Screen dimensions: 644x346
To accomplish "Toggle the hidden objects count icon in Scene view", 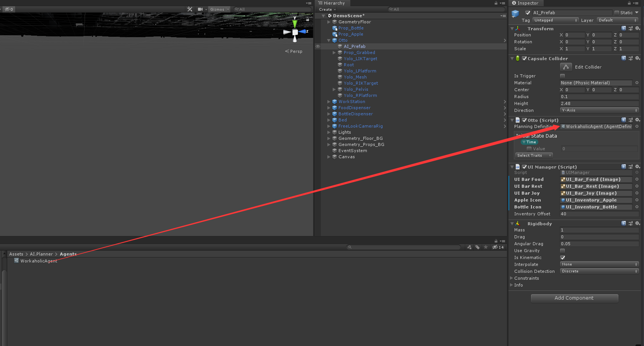I will tap(9, 9).
